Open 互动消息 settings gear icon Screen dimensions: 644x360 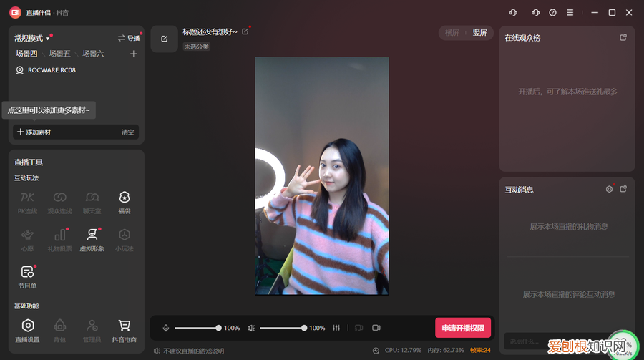(609, 189)
